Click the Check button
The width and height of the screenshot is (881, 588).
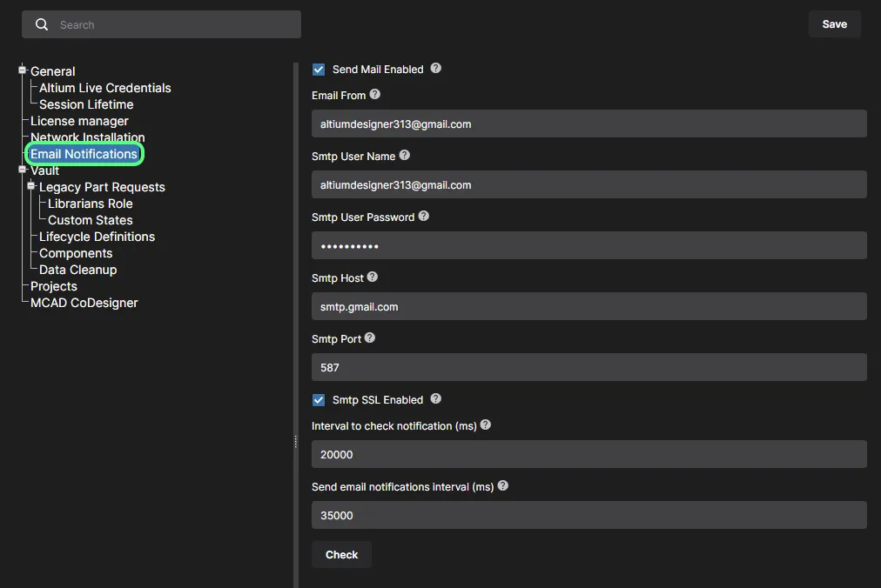[341, 555]
